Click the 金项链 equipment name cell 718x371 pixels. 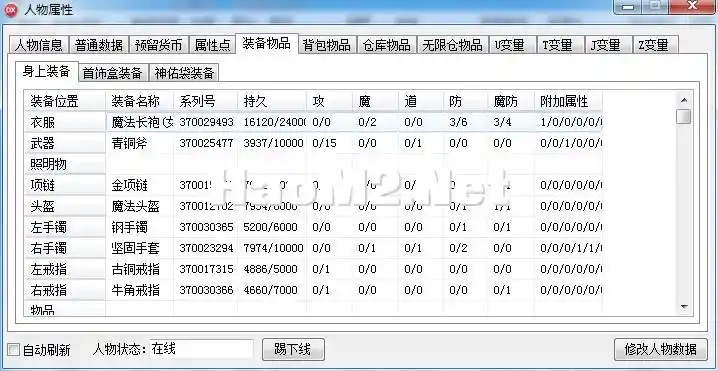(140, 186)
